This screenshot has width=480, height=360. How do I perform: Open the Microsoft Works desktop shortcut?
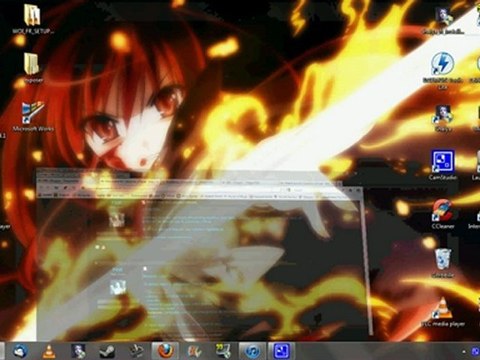32,113
